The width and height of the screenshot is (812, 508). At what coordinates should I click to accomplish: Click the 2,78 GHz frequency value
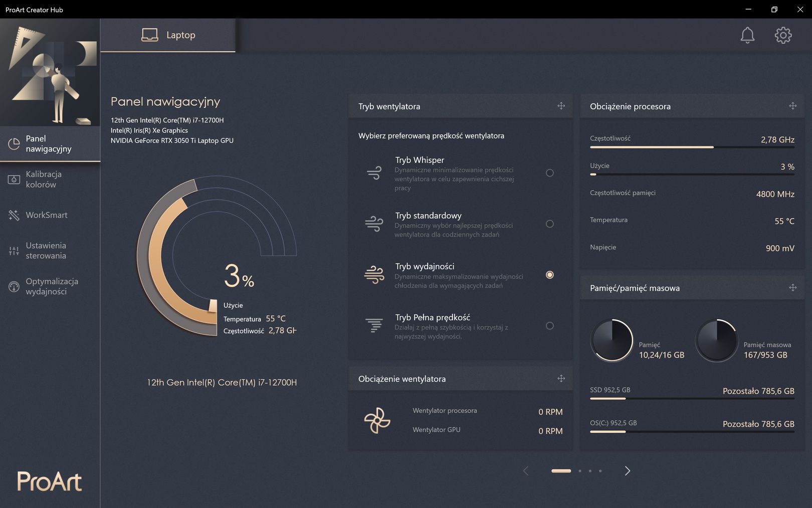(777, 140)
